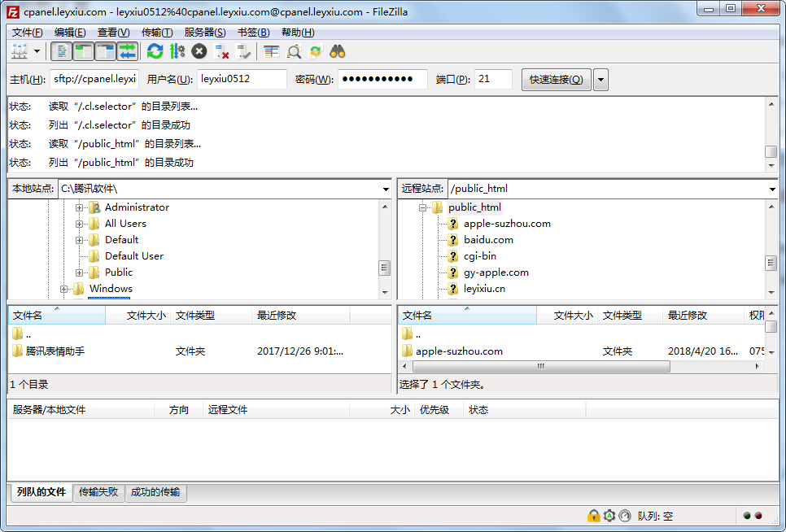Reconnect to the last used server
Image resolution: width=786 pixels, height=532 pixels.
click(243, 51)
